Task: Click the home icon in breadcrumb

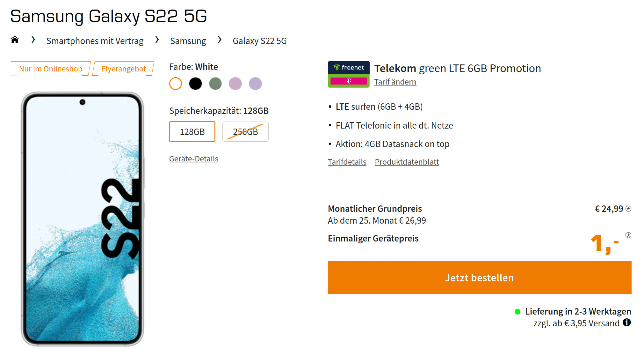Action: pos(15,40)
